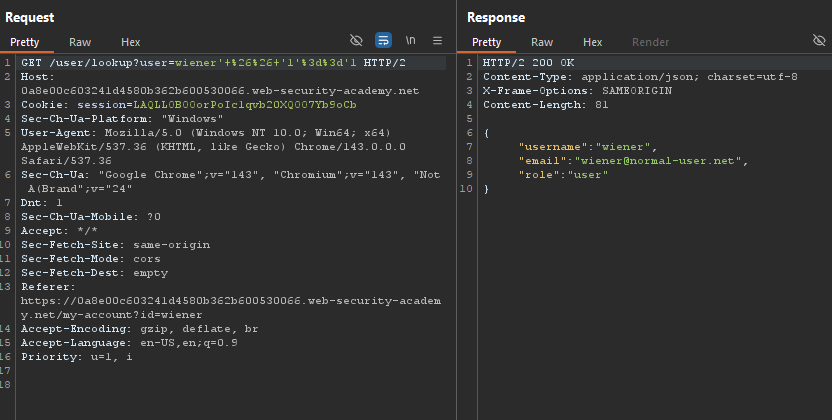Click the HTTP/2 200 OK status line

pos(528,63)
